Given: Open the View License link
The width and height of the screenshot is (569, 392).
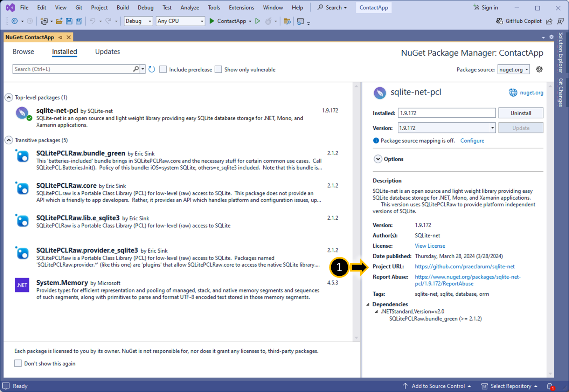Looking at the screenshot, I should (x=430, y=246).
